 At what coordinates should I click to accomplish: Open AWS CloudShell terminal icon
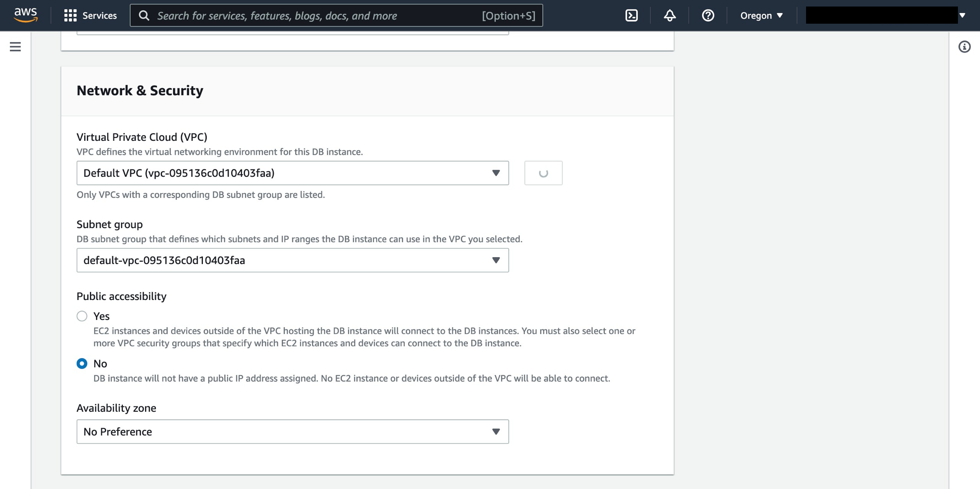pos(631,16)
